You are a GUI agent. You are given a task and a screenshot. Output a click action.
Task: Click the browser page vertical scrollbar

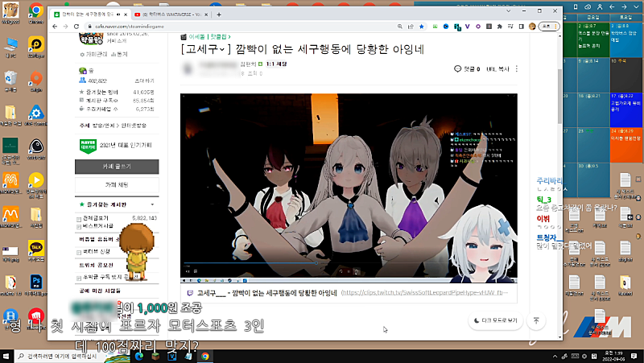coord(559,97)
